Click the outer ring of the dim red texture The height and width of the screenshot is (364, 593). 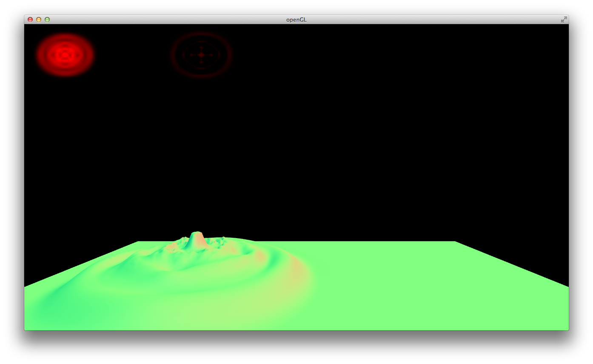(x=201, y=34)
